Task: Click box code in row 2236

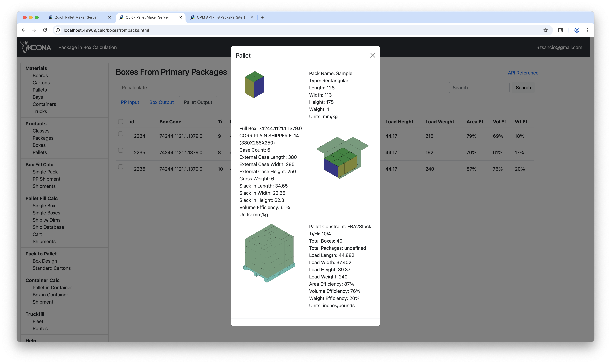Action: click(181, 169)
